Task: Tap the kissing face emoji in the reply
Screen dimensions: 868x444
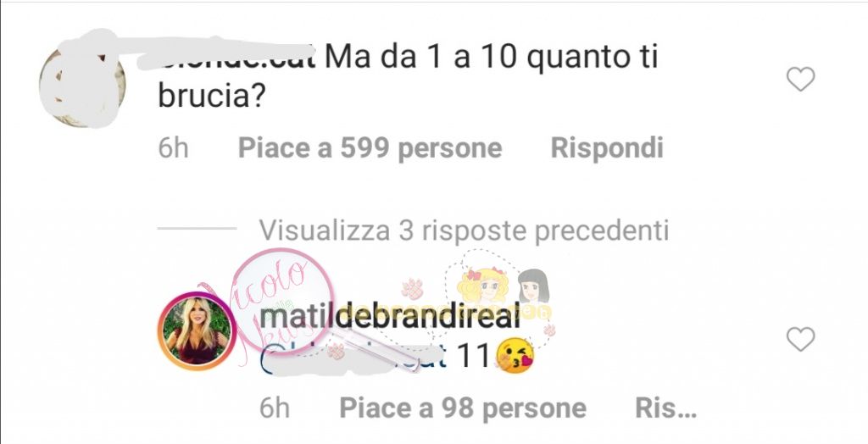Action: point(515,355)
